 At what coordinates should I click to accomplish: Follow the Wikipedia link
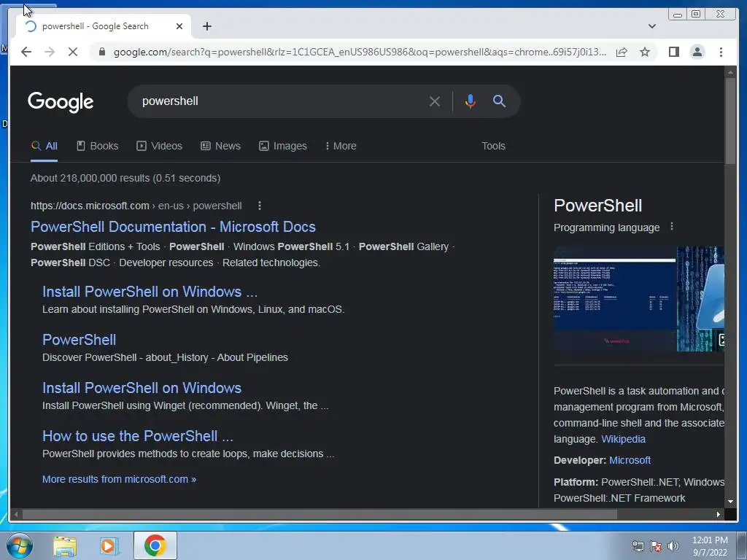pyautogui.click(x=623, y=439)
